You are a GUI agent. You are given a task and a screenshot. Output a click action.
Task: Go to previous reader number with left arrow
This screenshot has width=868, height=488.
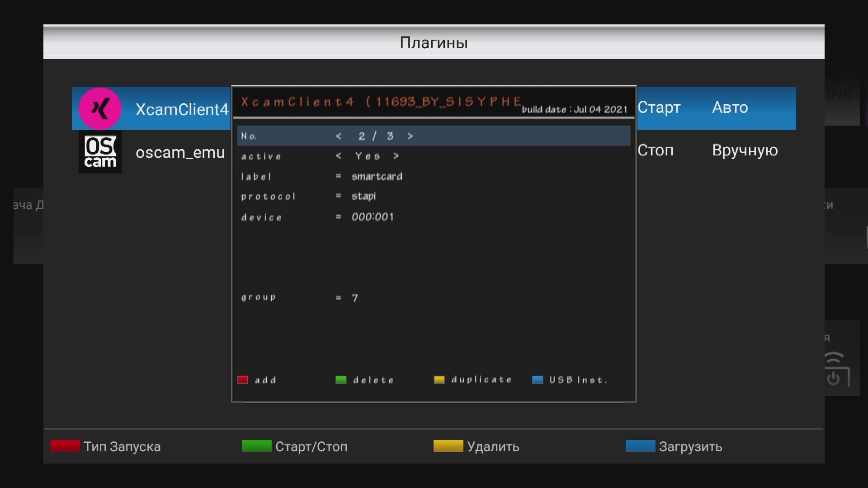339,136
